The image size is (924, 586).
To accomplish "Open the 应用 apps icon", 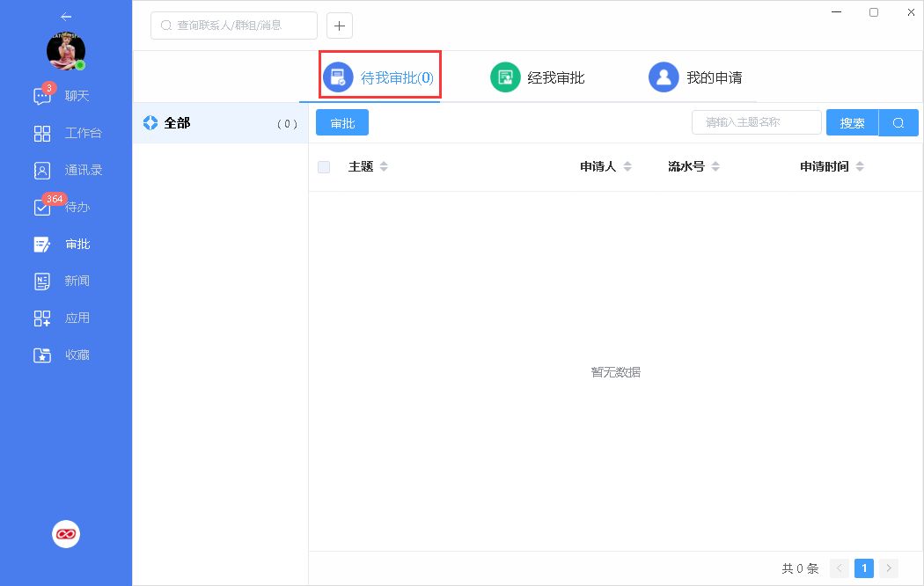I will tap(42, 319).
